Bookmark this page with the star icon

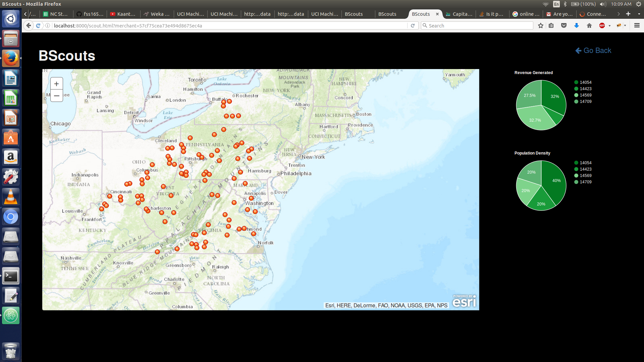(540, 26)
